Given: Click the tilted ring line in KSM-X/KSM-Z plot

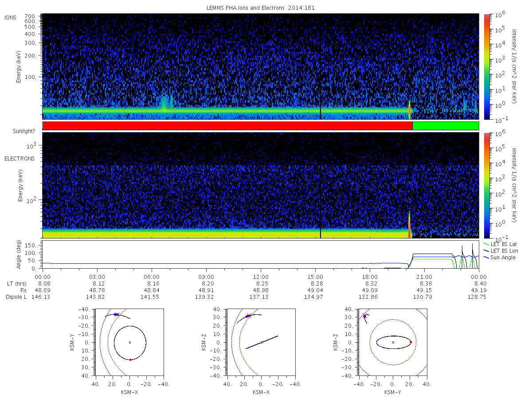Looking at the screenshot, I should pyautogui.click(x=262, y=342).
